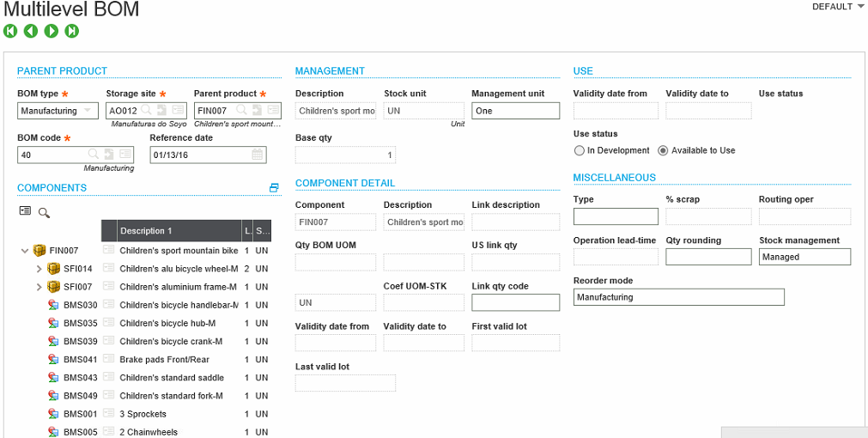Click the Qty rounding field

708,257
